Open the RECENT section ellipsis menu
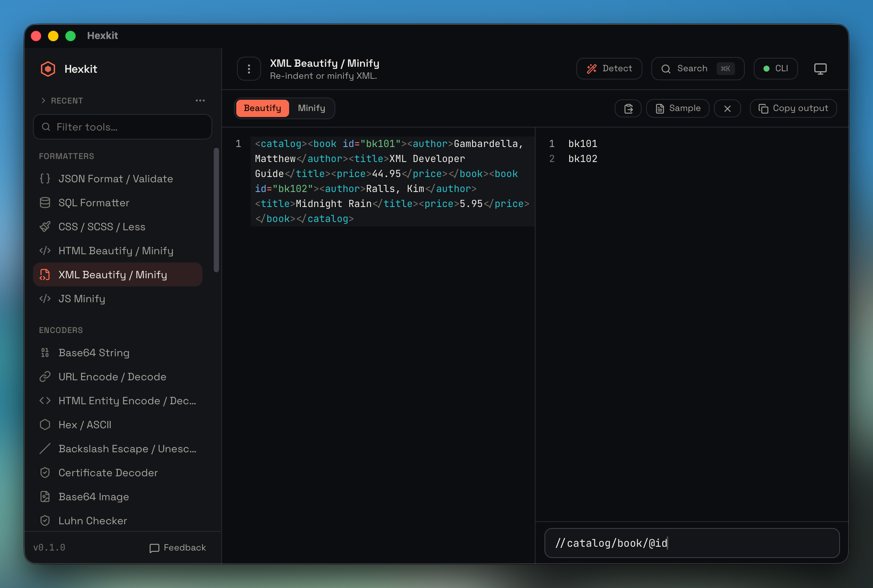873x588 pixels. (200, 100)
